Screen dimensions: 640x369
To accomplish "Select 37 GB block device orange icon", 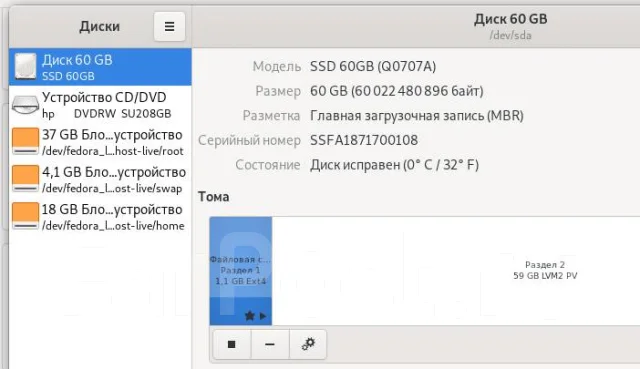I will pyautogui.click(x=25, y=141).
